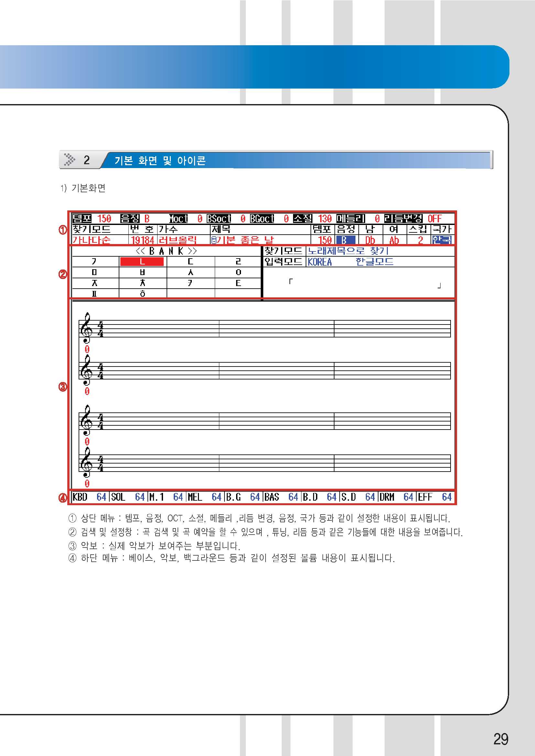This screenshot has width=535, height=756.
Task: Select consonant ㅎ in the BANK grid
Action: 142,293
